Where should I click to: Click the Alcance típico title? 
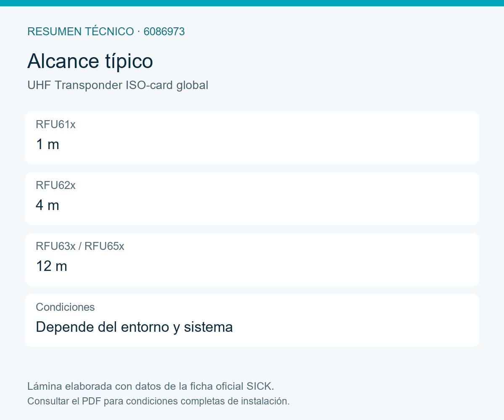pyautogui.click(x=90, y=61)
